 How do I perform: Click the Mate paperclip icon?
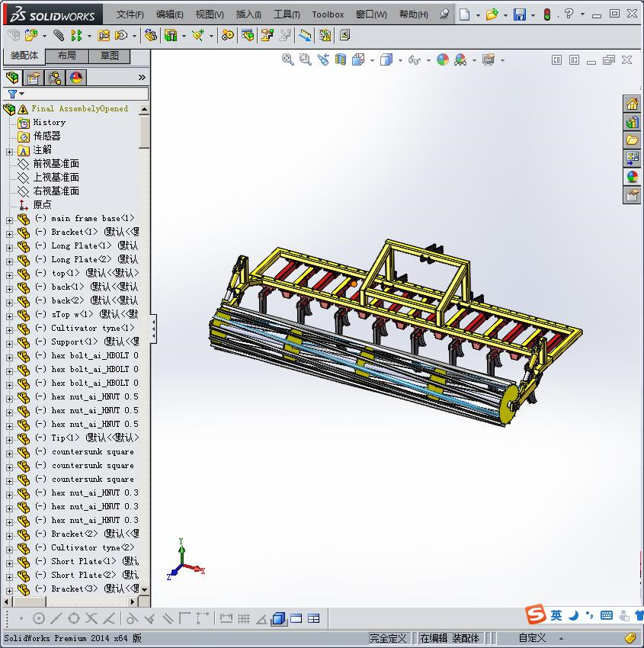tap(59, 36)
